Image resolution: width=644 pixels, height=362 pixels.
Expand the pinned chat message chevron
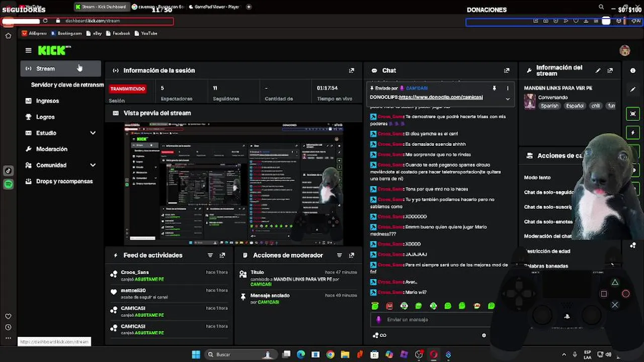507,99
